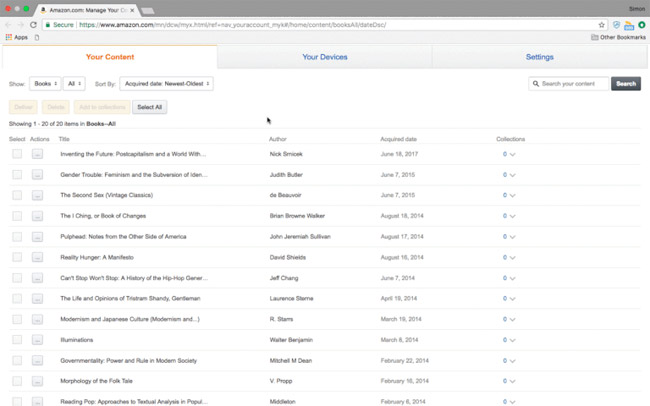
Task: Open actions menu for Illuminations
Action: coord(37,340)
